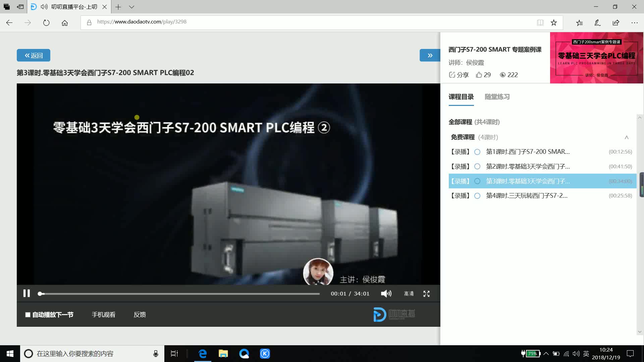The height and width of the screenshot is (362, 644).
Task: Enter fullscreen video mode
Action: (426, 294)
